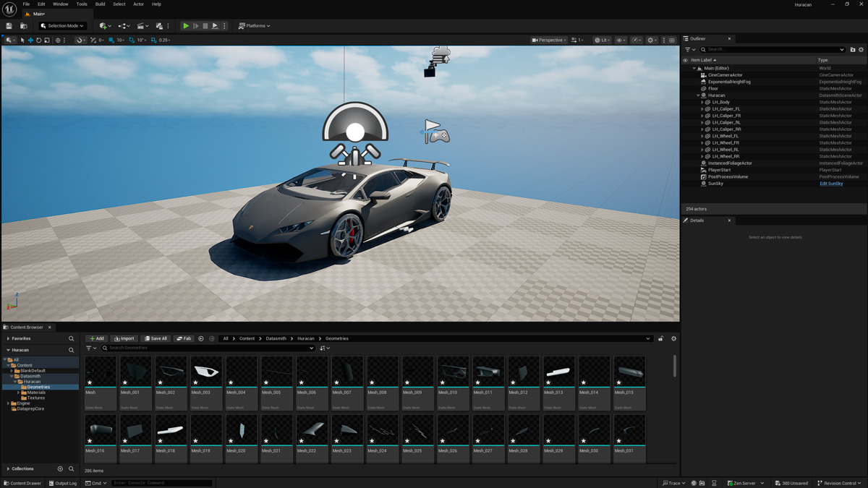The image size is (868, 488).
Task: Switch to the Details panel tab
Action: click(x=697, y=221)
